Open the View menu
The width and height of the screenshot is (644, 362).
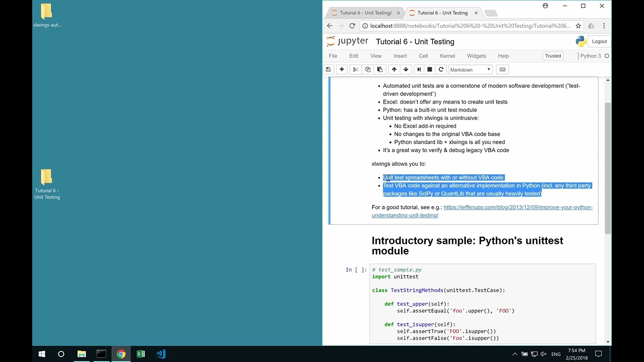[x=376, y=56]
